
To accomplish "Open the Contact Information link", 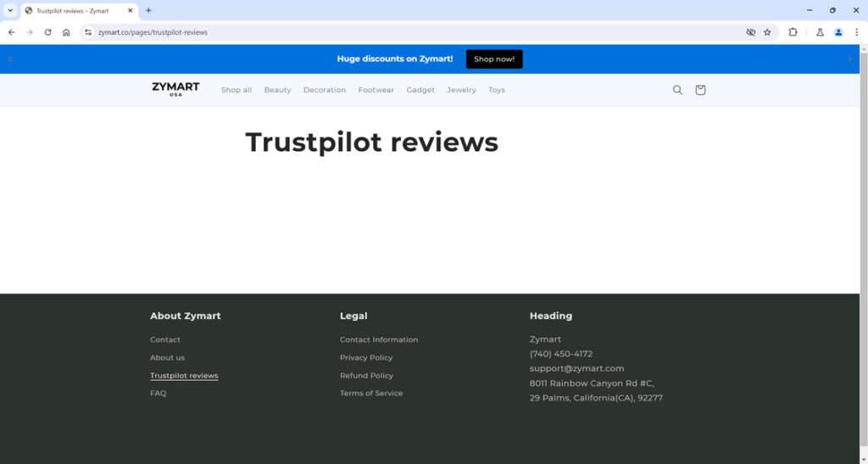I will click(379, 339).
